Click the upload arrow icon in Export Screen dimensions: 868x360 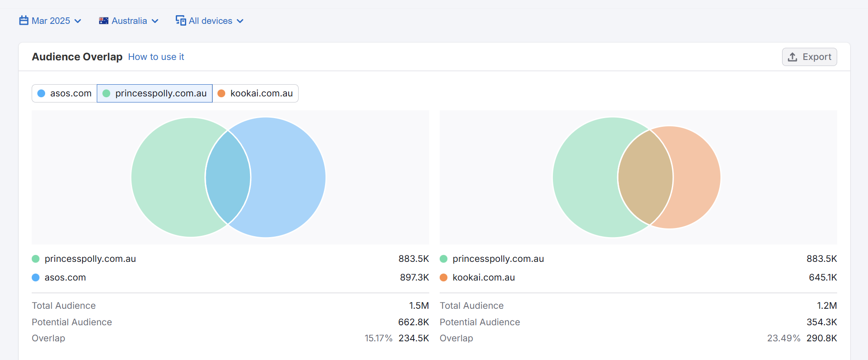pos(792,57)
